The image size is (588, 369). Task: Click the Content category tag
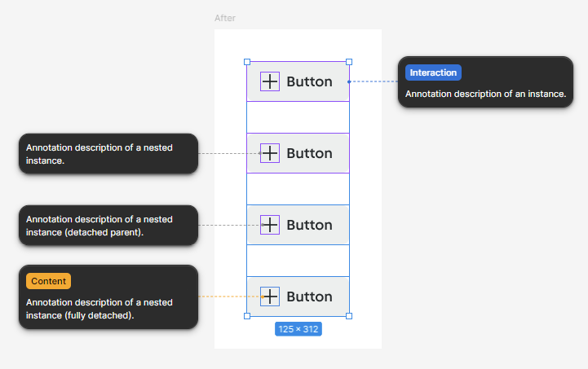(x=48, y=281)
